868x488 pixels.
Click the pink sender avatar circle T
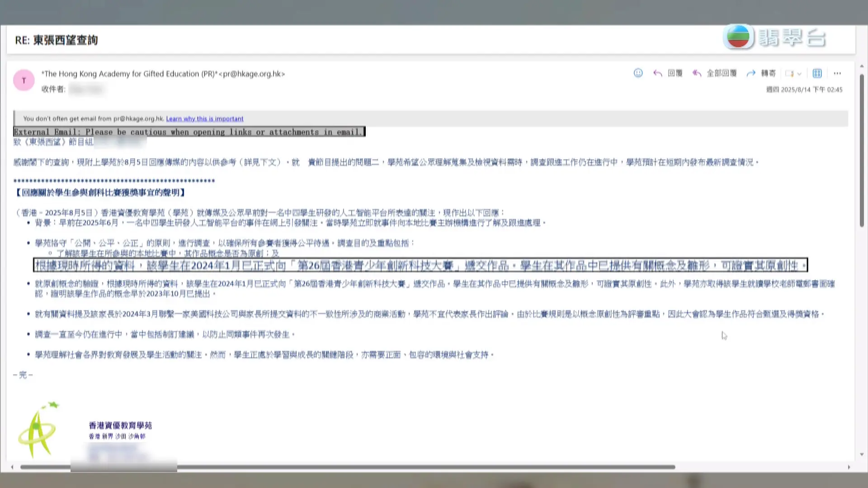click(24, 80)
